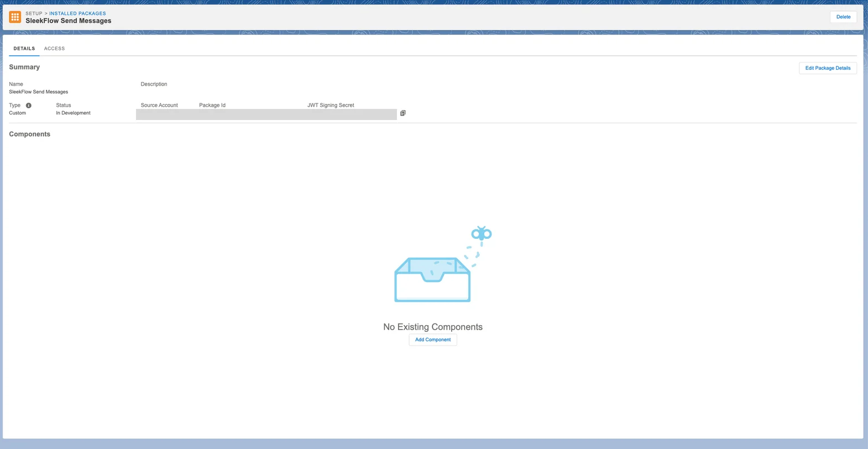This screenshot has height=449, width=868.
Task: Open the Installed Packages breadcrumb link
Action: coord(77,13)
